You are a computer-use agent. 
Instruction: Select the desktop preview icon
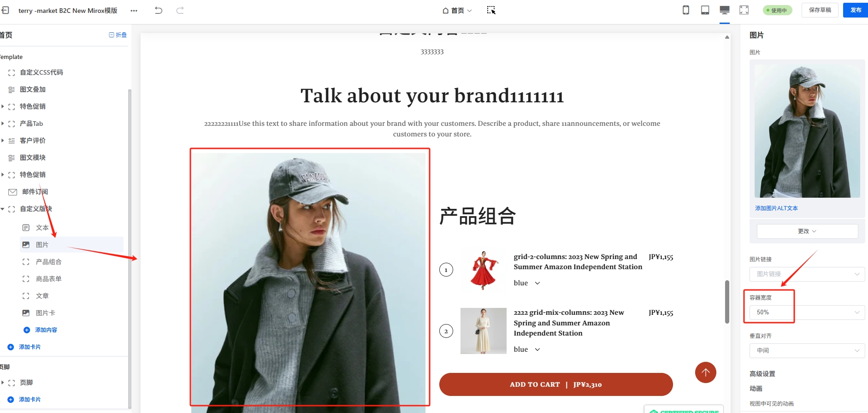[x=725, y=10]
